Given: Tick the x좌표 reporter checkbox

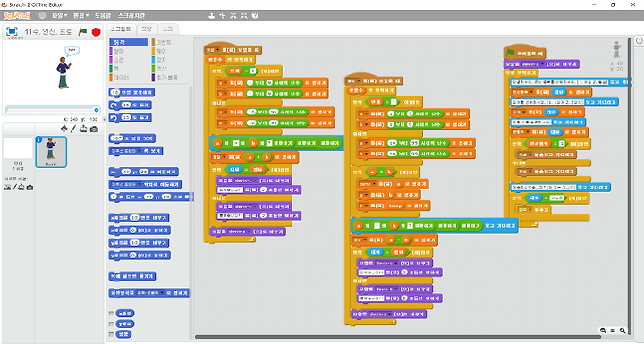Looking at the screenshot, I should point(111,314).
